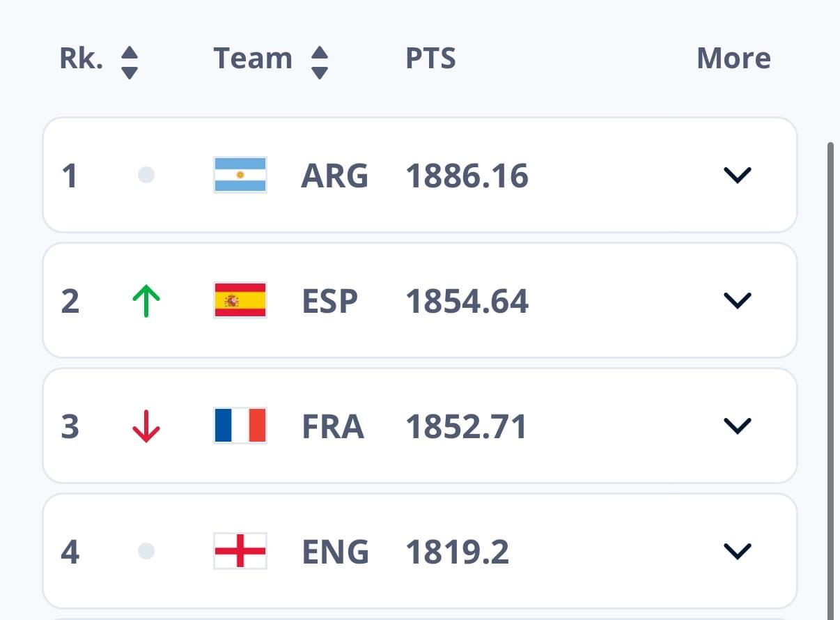Expand the ESP row details chevron
The image size is (840, 620).
[x=738, y=301]
